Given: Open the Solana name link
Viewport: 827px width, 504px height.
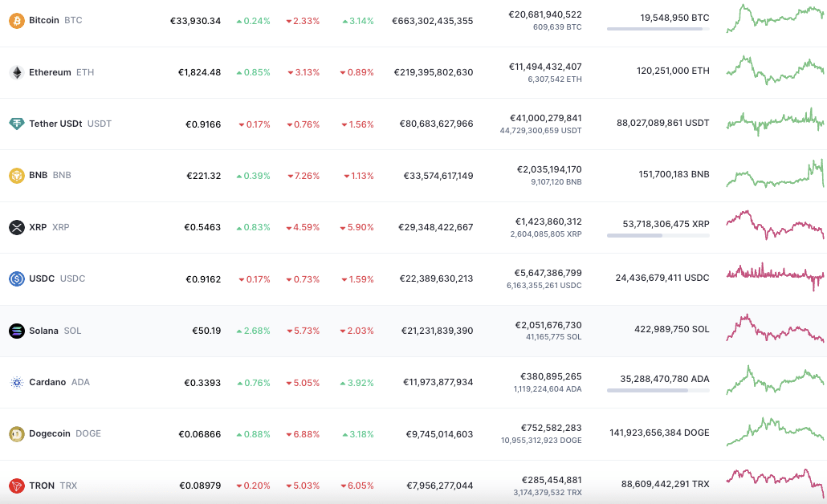Looking at the screenshot, I should coord(44,331).
